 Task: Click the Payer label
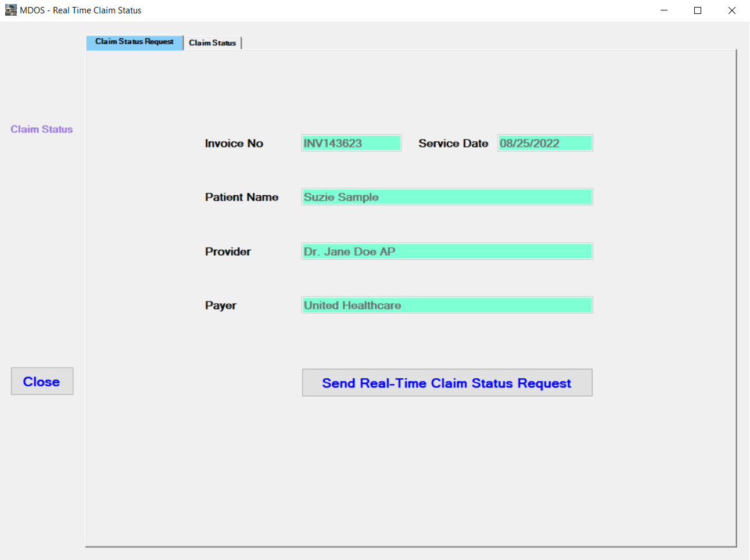tap(220, 305)
